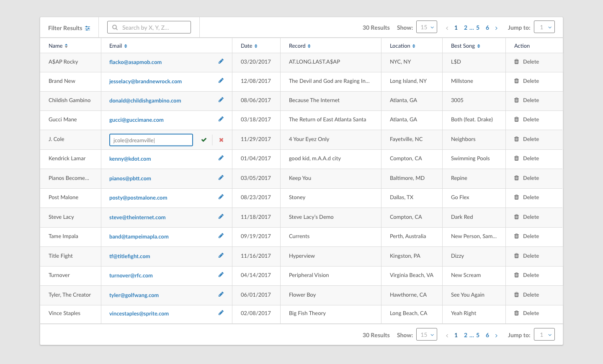Click previous page arrow in bottom pagination
Viewport: 603px width, 364px height.
pos(447,336)
